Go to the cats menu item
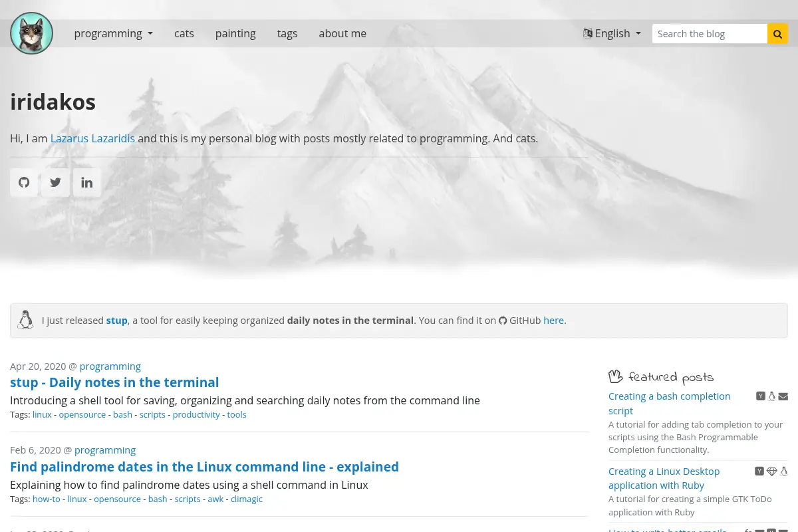The height and width of the screenshot is (532, 798). (x=184, y=33)
